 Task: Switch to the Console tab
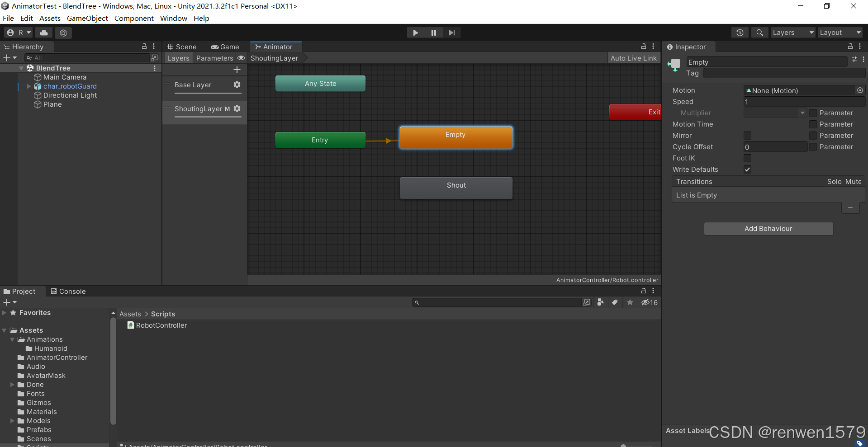point(68,292)
